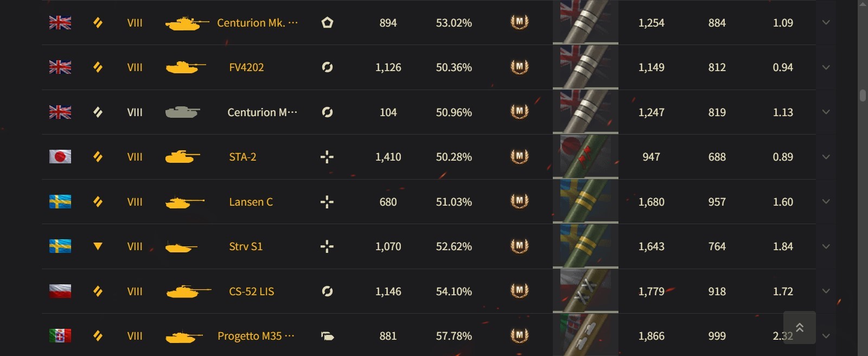Image resolution: width=868 pixels, height=356 pixels.
Task: Open the CS-52 LIS tank link
Action: (x=251, y=291)
